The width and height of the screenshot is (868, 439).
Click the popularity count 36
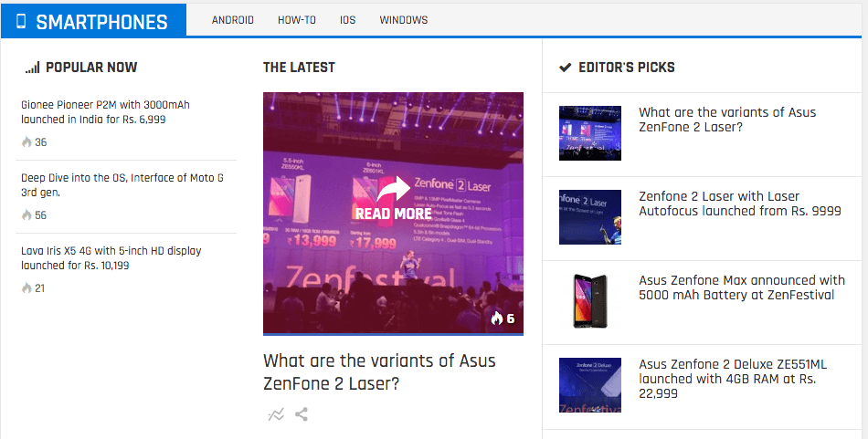[x=41, y=142]
